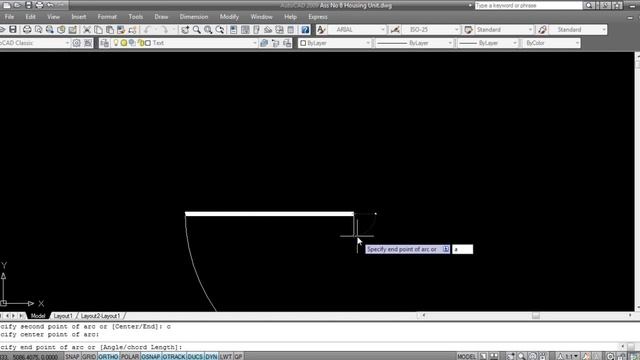Click the Pan realtime icon

[185, 29]
